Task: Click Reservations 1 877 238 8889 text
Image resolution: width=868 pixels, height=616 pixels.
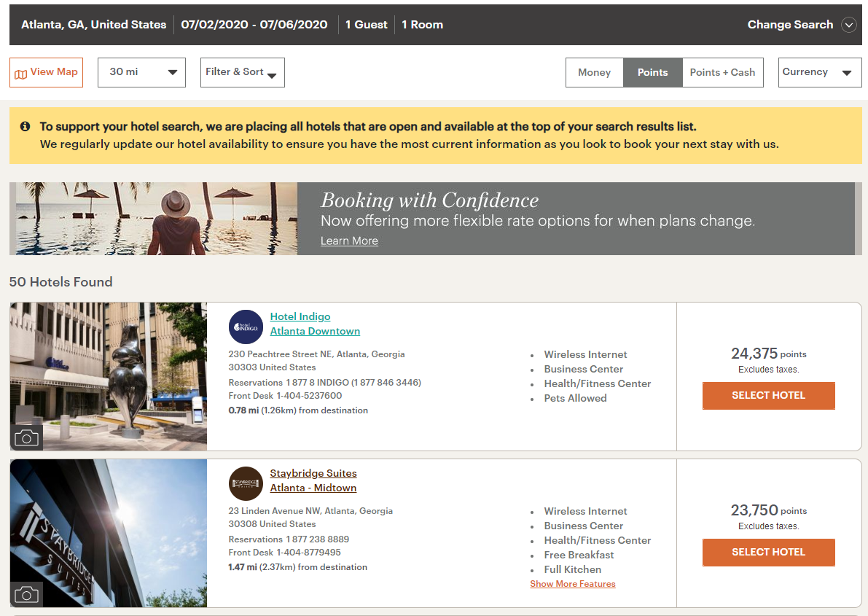Action: point(289,539)
